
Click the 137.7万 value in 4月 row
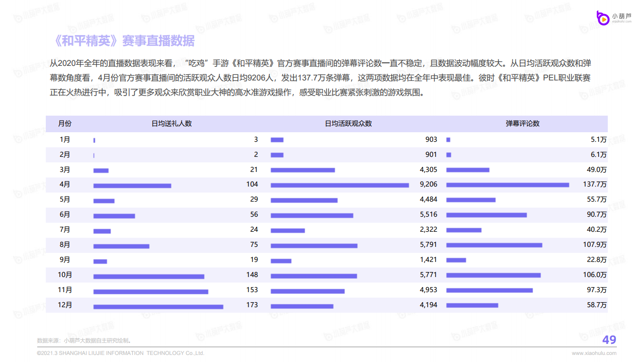pos(595,185)
